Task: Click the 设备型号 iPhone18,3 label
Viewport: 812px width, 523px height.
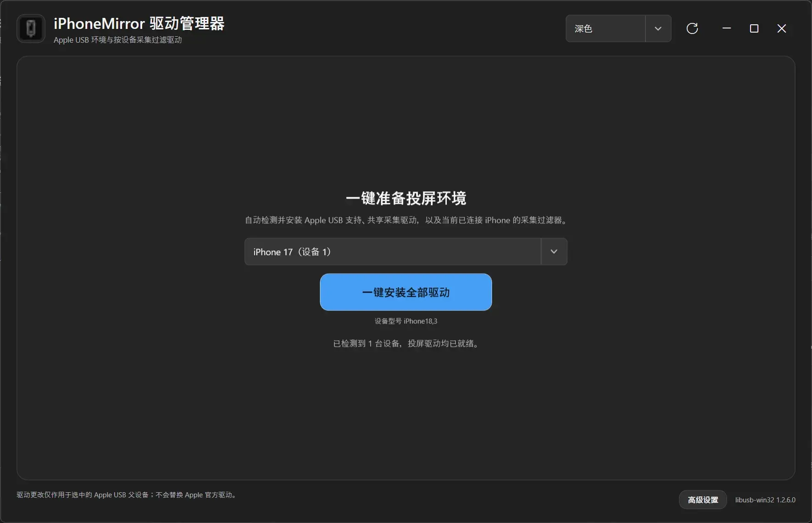Action: tap(406, 321)
